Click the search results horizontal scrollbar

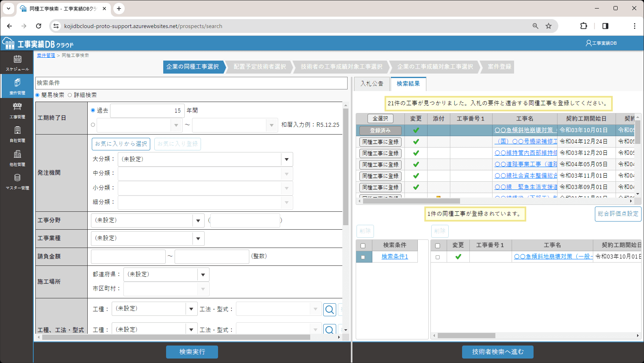(411, 201)
